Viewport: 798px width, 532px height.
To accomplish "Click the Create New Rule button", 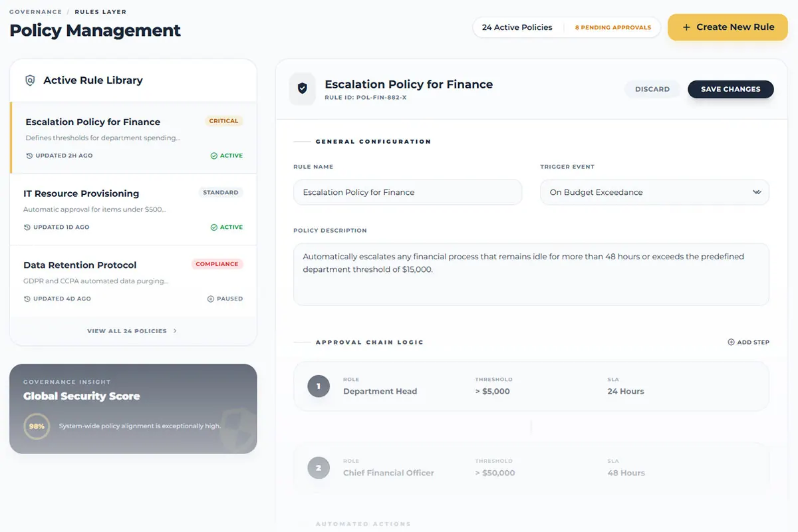I will click(x=728, y=27).
